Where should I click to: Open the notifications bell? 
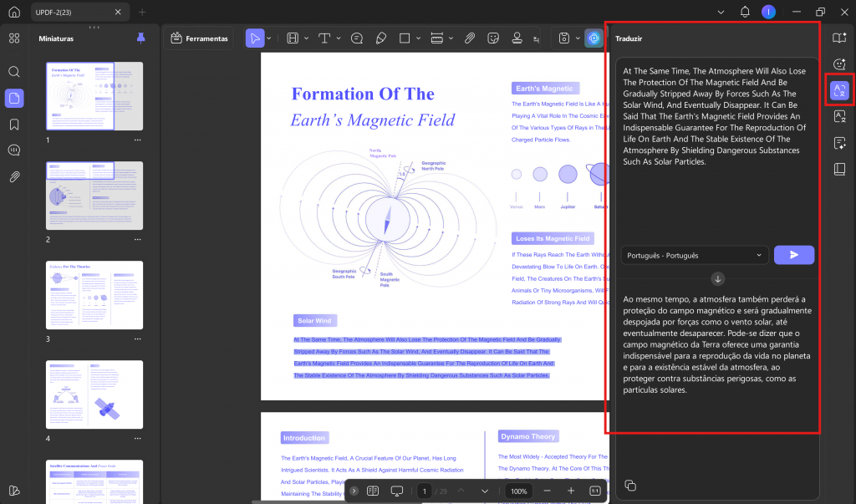745,12
